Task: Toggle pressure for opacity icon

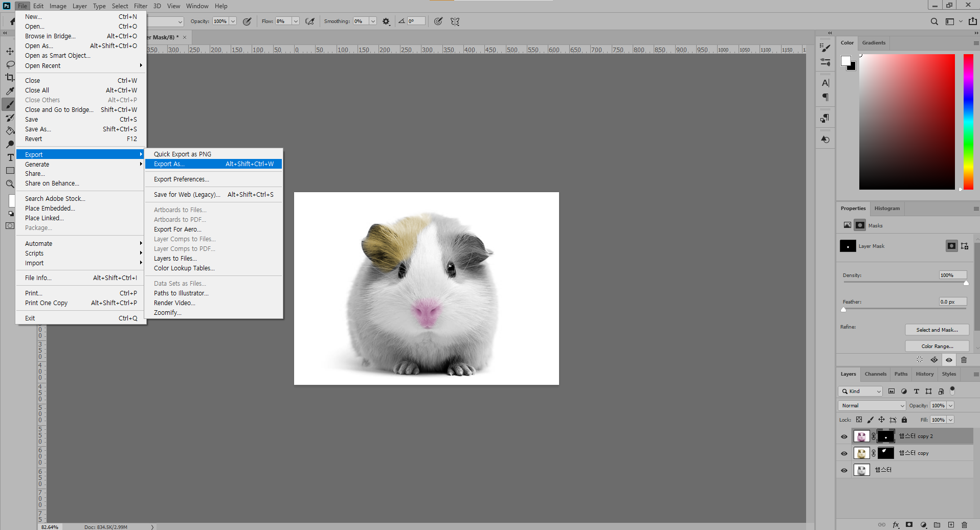Action: pyautogui.click(x=247, y=21)
